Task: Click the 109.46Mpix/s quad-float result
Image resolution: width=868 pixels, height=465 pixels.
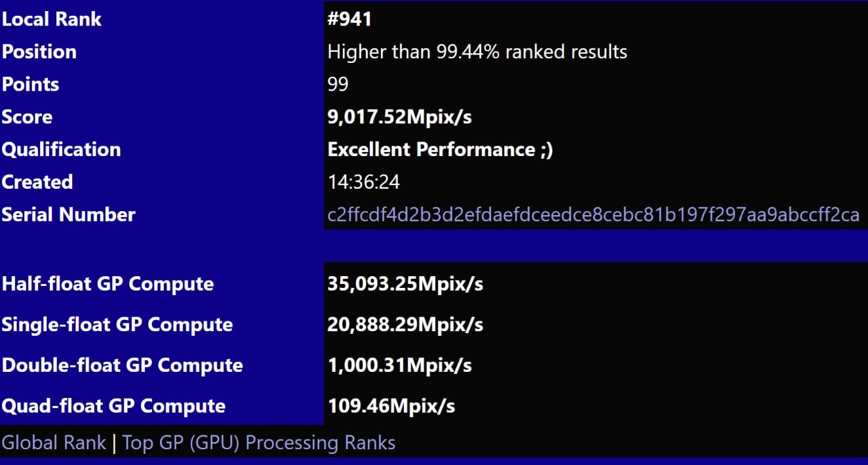Action: click(391, 406)
